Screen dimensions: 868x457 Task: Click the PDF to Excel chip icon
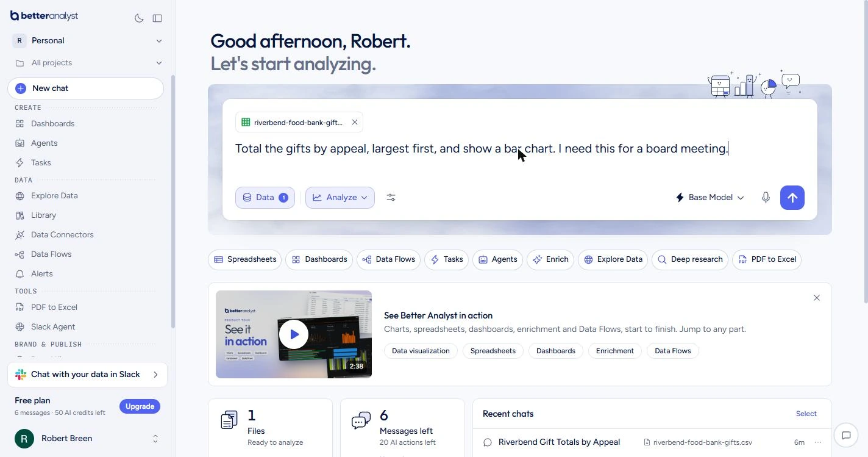click(x=742, y=260)
